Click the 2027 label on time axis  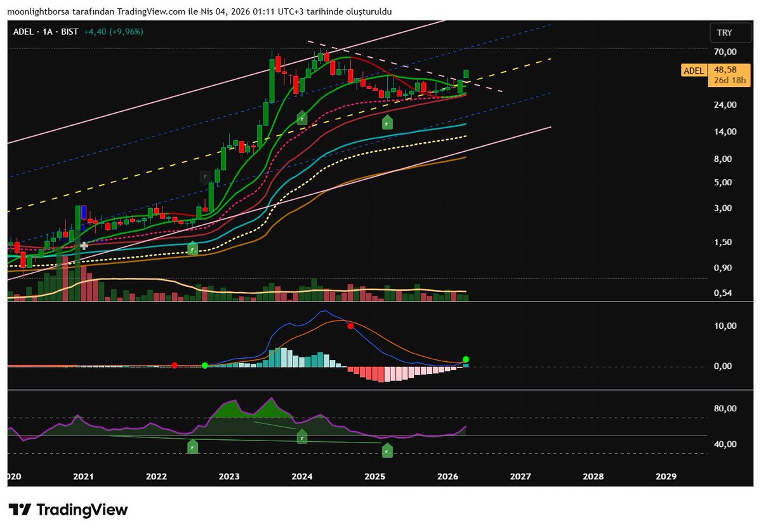point(520,477)
